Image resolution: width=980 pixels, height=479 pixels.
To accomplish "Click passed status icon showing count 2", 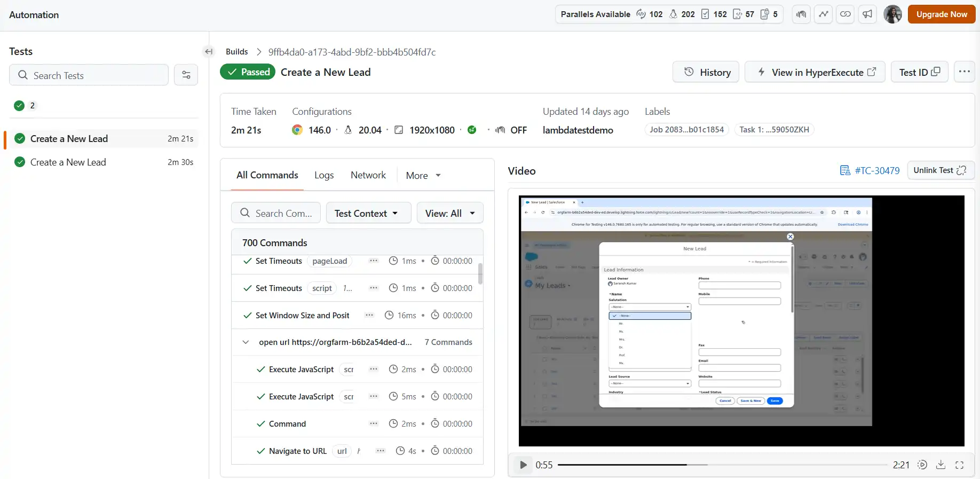I will [x=19, y=105].
